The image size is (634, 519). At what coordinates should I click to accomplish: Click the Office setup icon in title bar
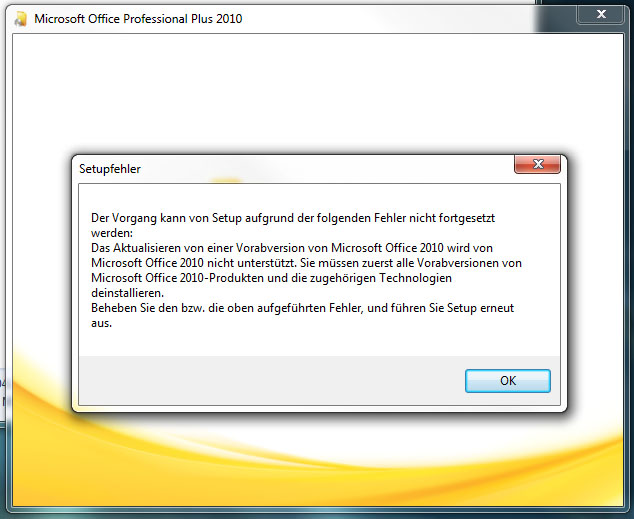click(20, 19)
